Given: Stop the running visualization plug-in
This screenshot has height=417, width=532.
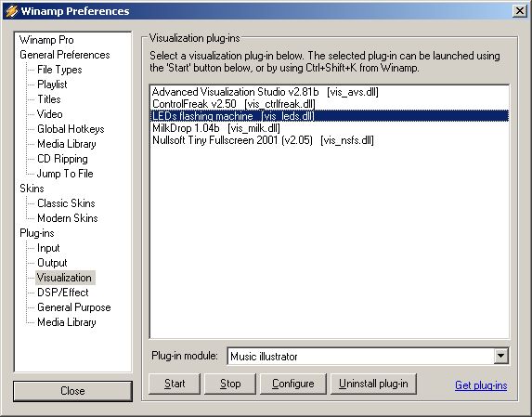Looking at the screenshot, I should tap(230, 384).
